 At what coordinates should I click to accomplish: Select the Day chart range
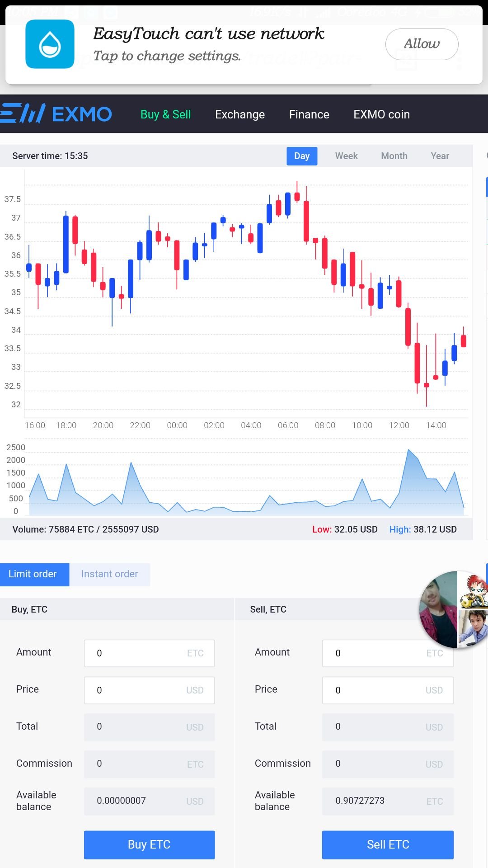(302, 156)
